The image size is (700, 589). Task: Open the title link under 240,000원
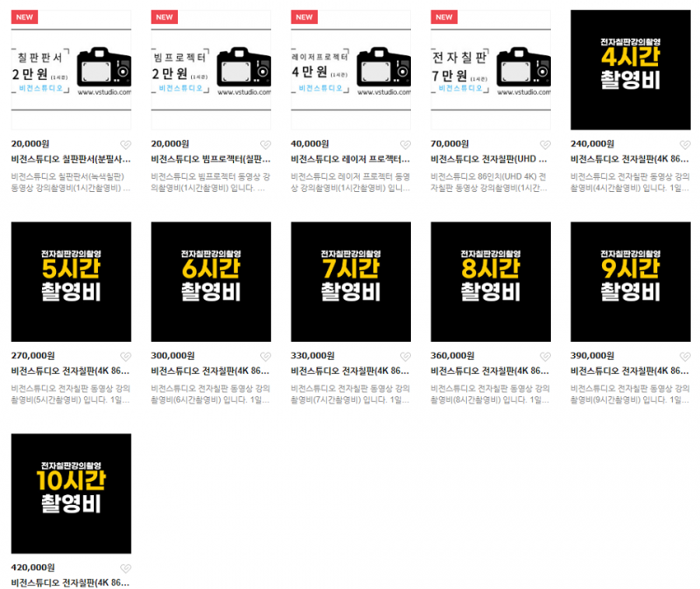coord(630,159)
